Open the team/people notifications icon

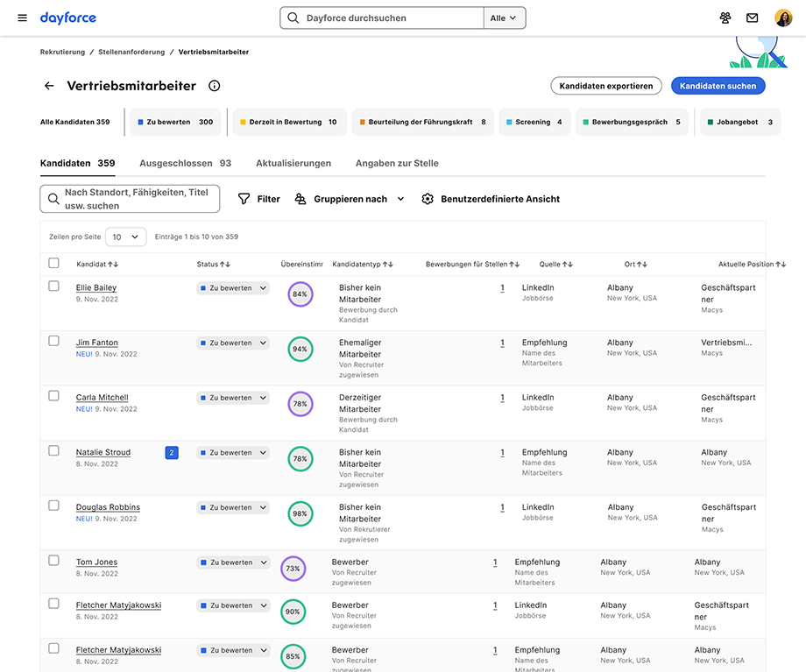[x=725, y=18]
